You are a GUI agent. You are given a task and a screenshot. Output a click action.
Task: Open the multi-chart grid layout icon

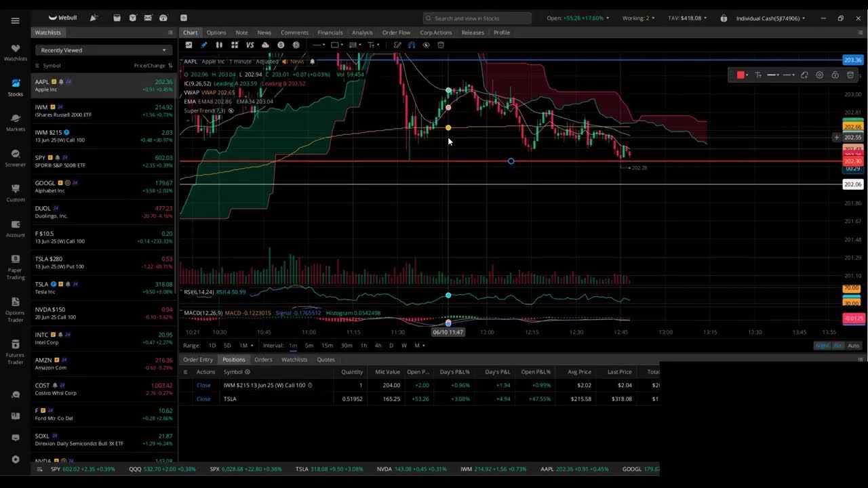235,45
